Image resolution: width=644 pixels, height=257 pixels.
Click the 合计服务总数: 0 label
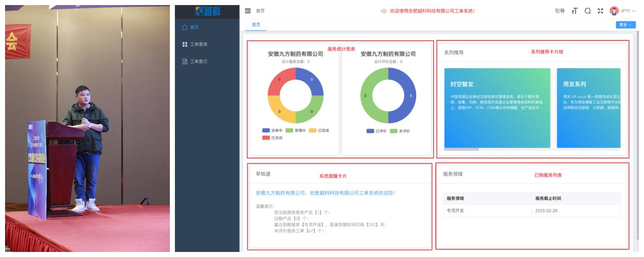[295, 62]
